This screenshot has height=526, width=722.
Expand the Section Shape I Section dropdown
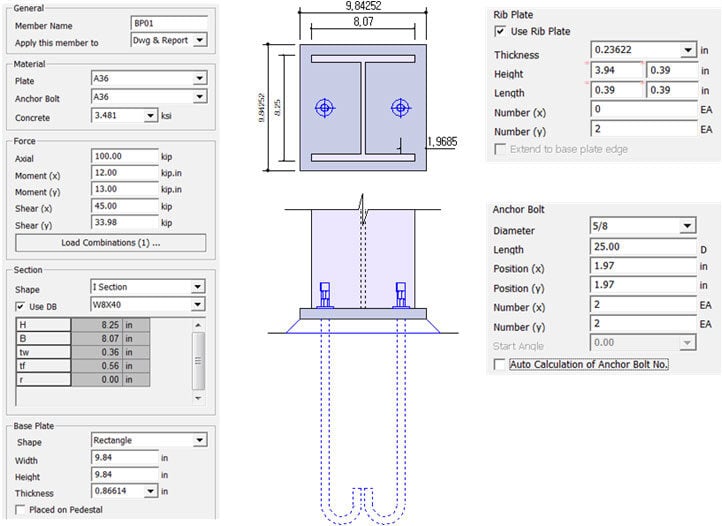(x=200, y=287)
